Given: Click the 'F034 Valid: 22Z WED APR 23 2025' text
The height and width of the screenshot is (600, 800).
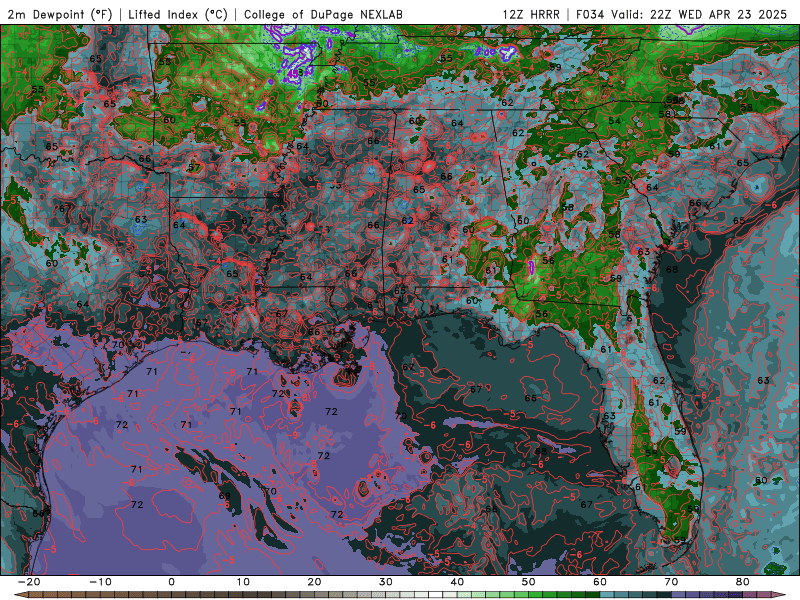Looking at the screenshot, I should point(682,14).
